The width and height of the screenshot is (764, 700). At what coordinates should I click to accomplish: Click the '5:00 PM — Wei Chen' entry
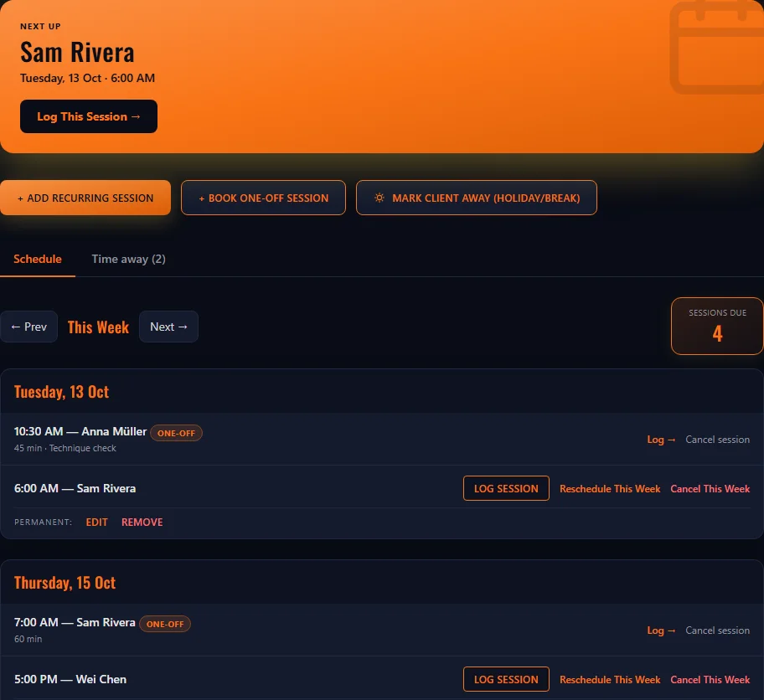coord(70,680)
